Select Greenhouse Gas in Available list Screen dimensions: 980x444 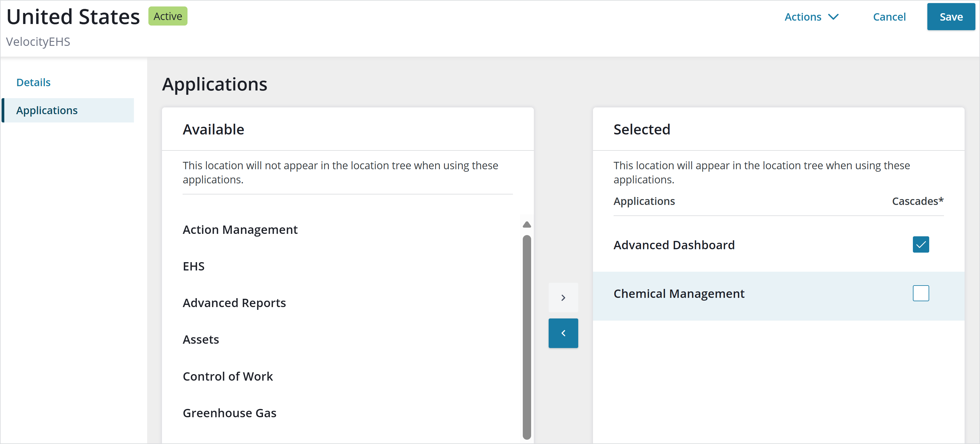(x=229, y=413)
